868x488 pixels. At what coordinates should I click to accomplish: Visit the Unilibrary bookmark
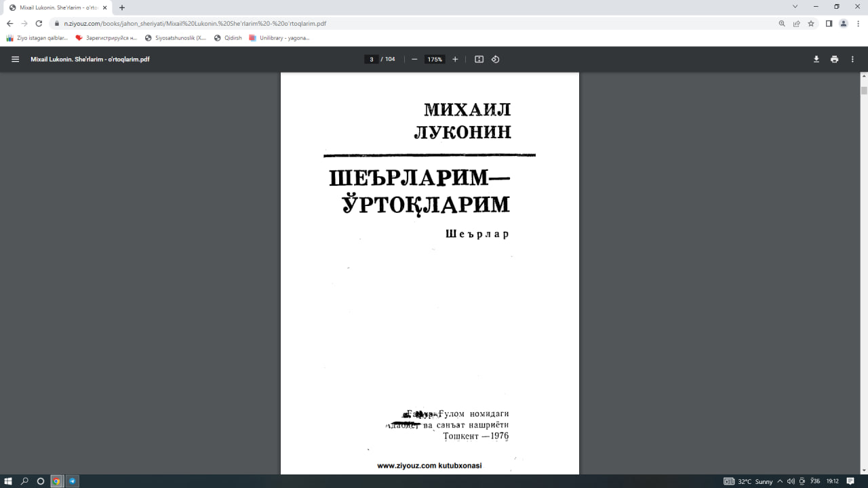click(278, 37)
